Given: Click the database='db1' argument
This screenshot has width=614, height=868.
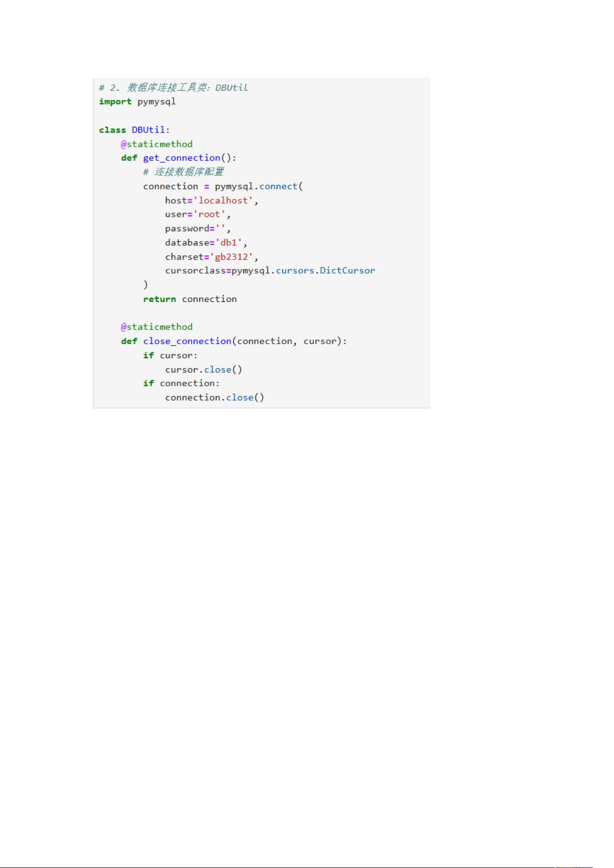Looking at the screenshot, I should pos(207,242).
